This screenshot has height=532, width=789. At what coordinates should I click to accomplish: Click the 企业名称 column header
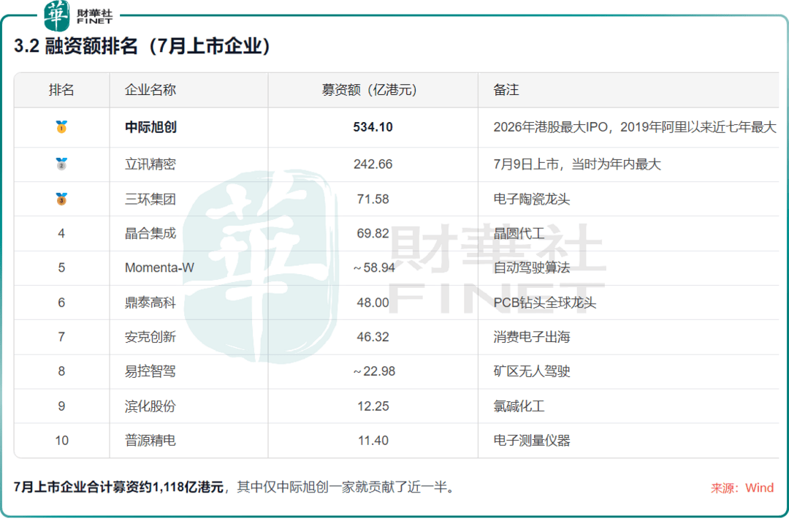point(150,90)
